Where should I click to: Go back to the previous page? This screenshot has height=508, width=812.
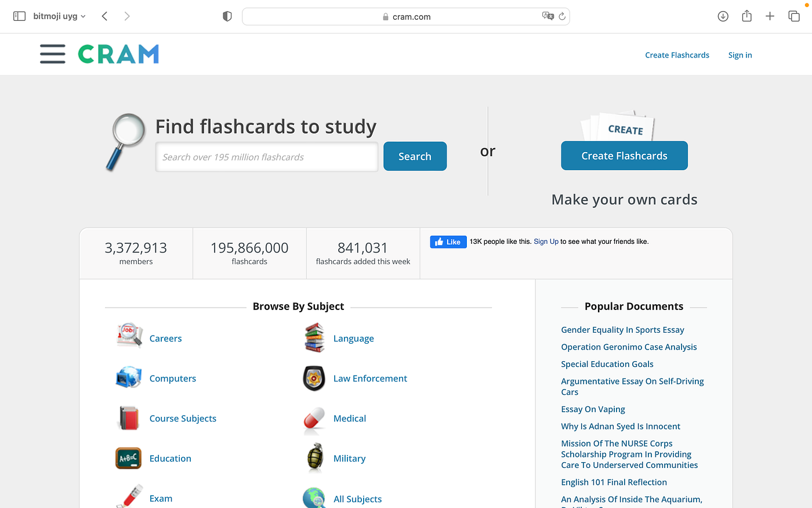point(104,16)
